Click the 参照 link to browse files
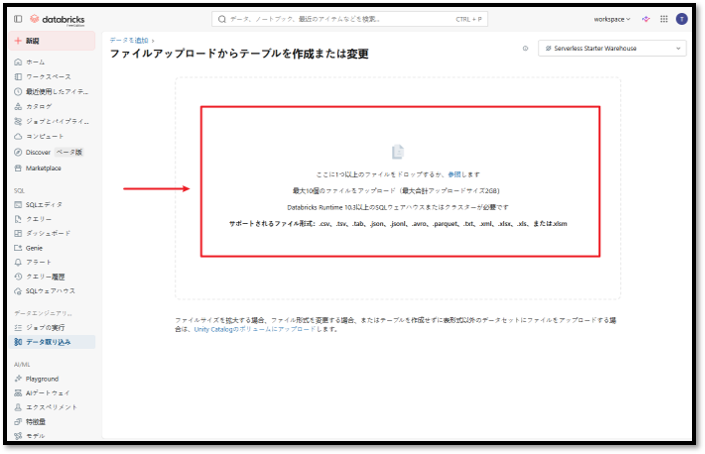Screen dimensions: 705x454 [454, 174]
